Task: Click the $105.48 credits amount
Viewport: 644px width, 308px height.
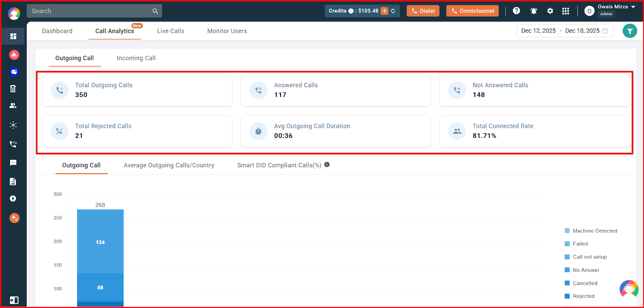Action: [368, 11]
